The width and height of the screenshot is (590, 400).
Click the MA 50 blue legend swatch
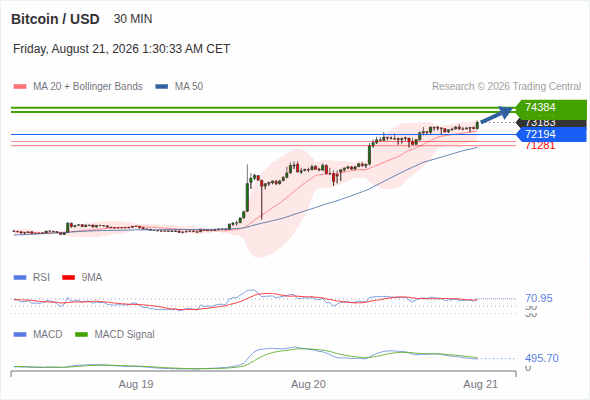pos(162,87)
